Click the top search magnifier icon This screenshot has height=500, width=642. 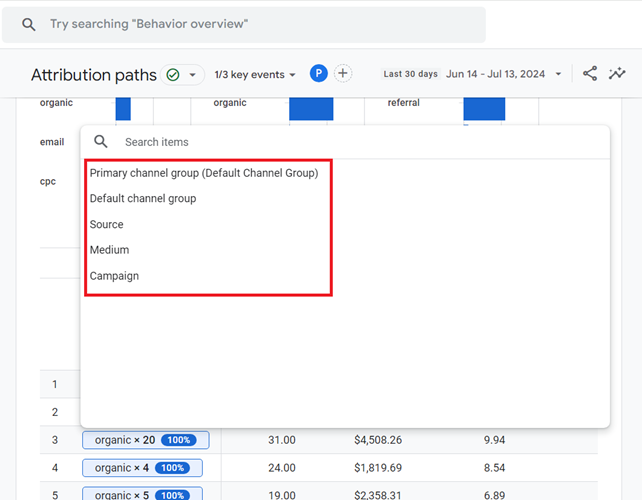pos(29,25)
